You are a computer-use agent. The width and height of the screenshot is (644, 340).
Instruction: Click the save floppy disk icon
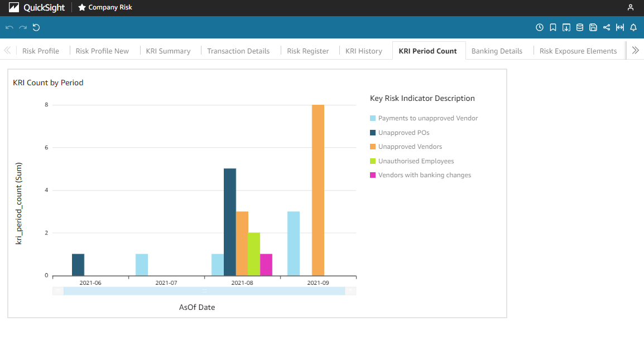(593, 27)
